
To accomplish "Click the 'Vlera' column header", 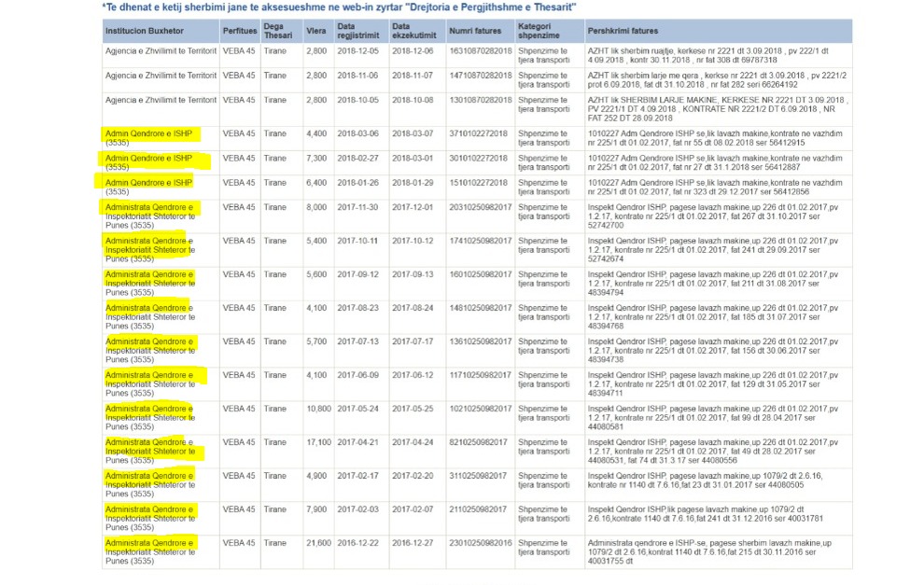I will (x=316, y=32).
